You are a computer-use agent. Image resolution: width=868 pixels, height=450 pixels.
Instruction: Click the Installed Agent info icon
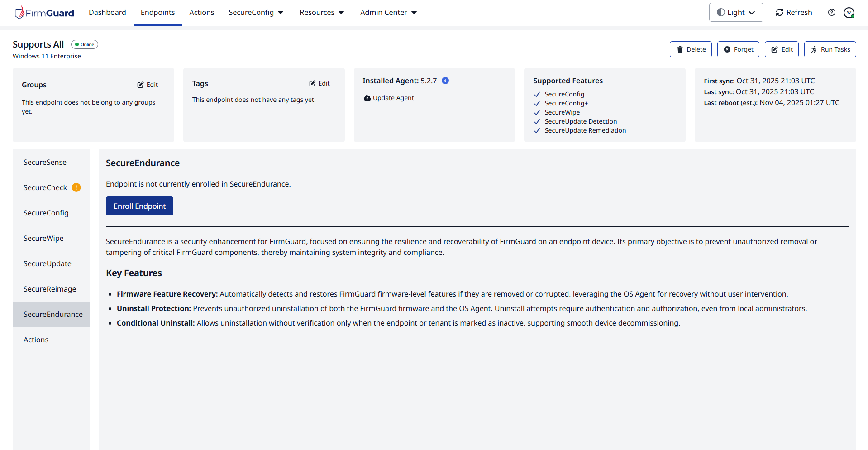(445, 81)
